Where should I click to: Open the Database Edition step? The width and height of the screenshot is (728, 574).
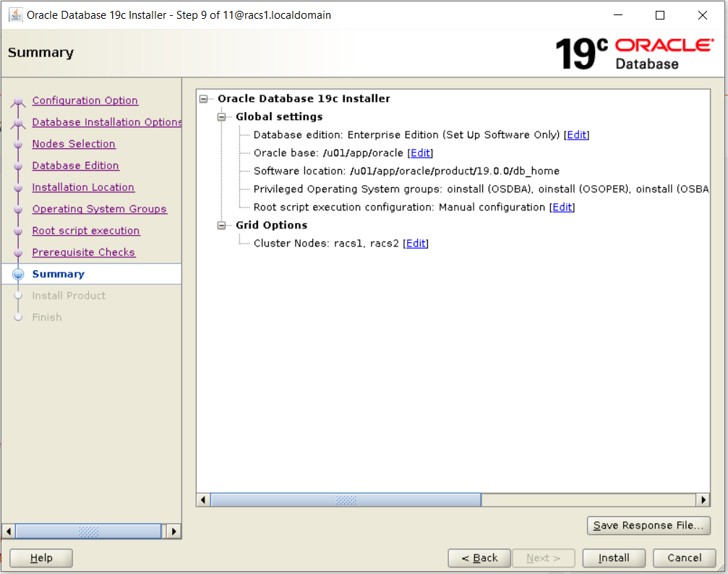(76, 166)
